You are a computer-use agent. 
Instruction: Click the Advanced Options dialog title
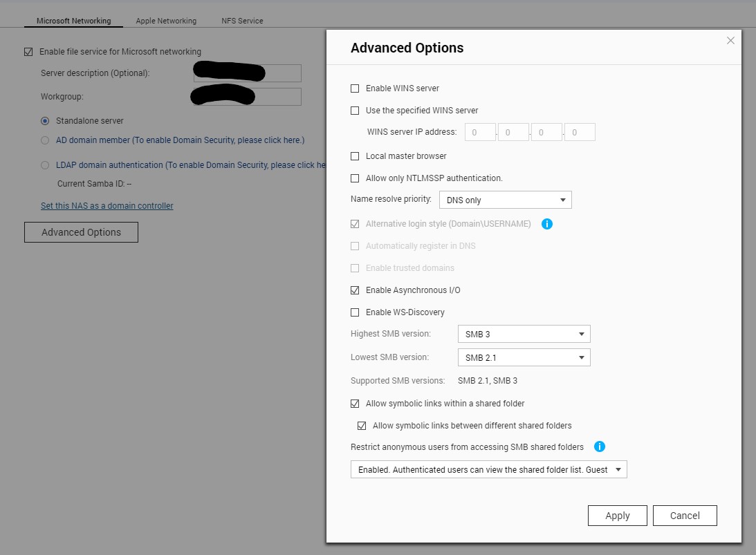coord(407,48)
